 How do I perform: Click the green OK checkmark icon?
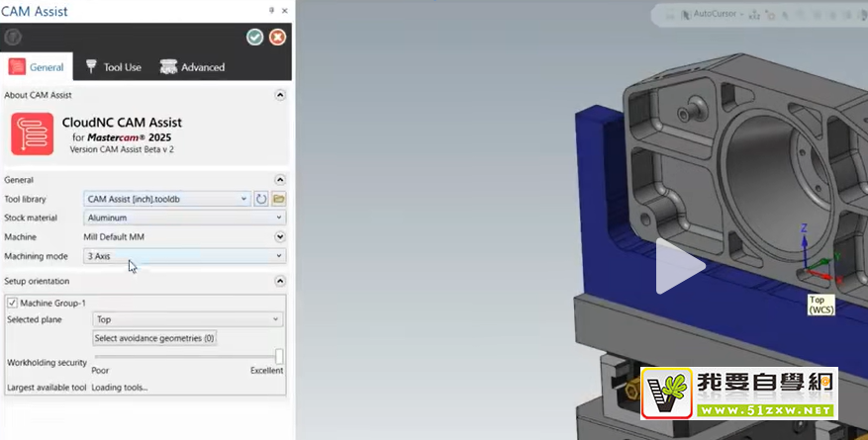255,37
